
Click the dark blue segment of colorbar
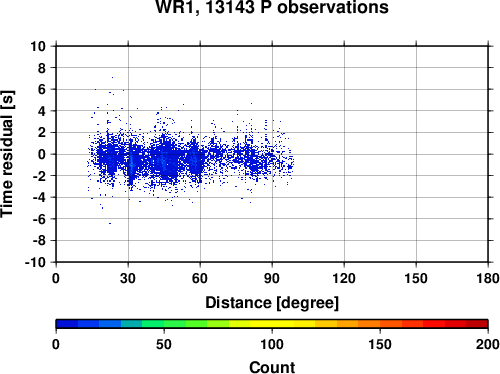pos(67,324)
